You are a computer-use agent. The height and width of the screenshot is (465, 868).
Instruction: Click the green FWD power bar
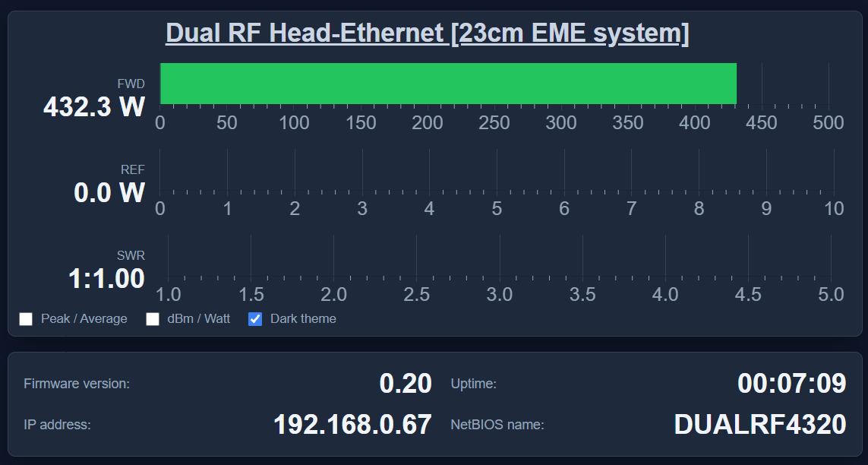448,83
